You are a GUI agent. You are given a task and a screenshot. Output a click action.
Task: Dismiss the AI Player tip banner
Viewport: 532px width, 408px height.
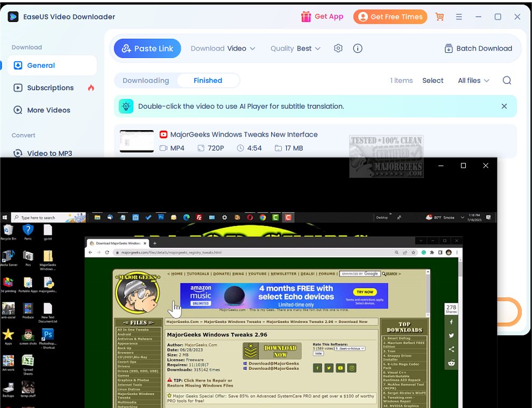click(x=504, y=106)
